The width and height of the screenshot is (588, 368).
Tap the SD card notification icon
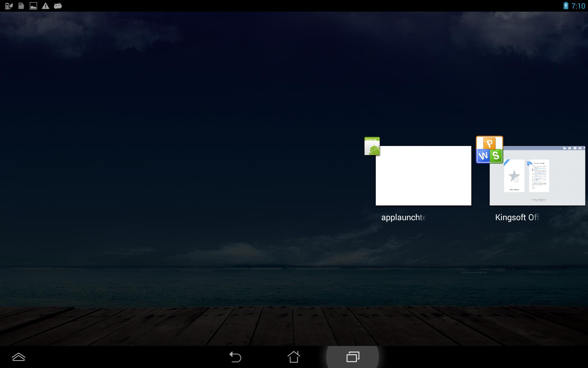click(x=21, y=6)
